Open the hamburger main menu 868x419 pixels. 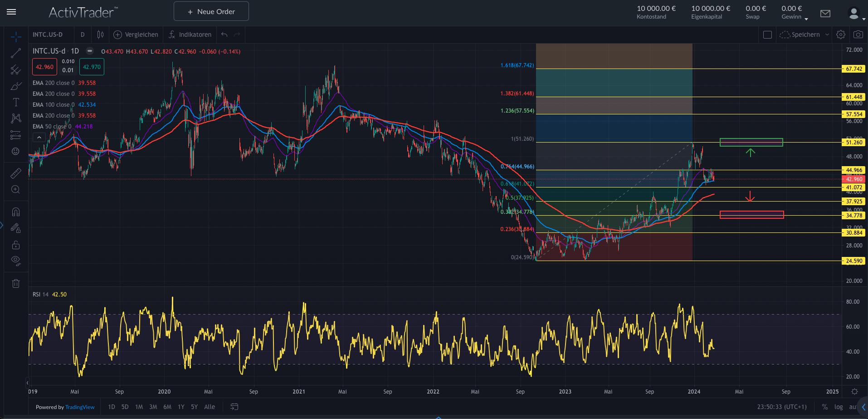(x=12, y=12)
